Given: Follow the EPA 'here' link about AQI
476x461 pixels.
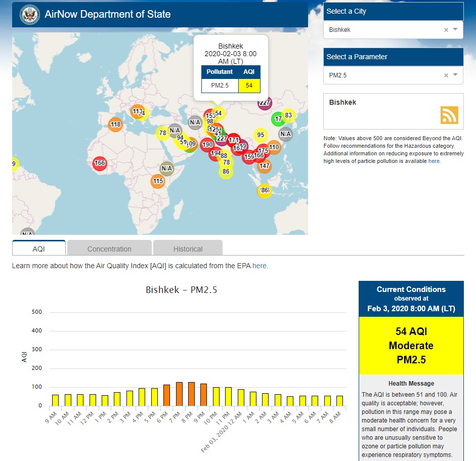Looking at the screenshot, I should [259, 266].
